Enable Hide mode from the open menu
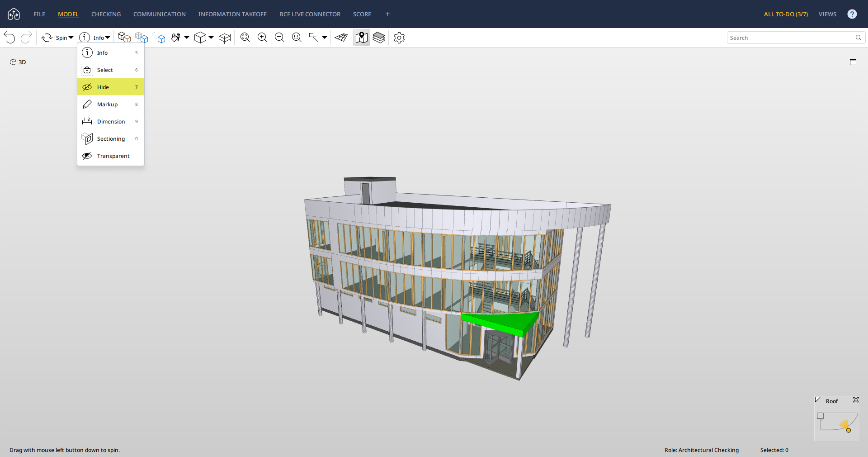868x457 pixels. pyautogui.click(x=103, y=87)
